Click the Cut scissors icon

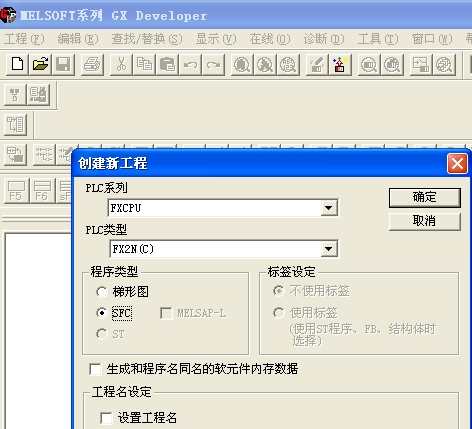click(x=121, y=64)
